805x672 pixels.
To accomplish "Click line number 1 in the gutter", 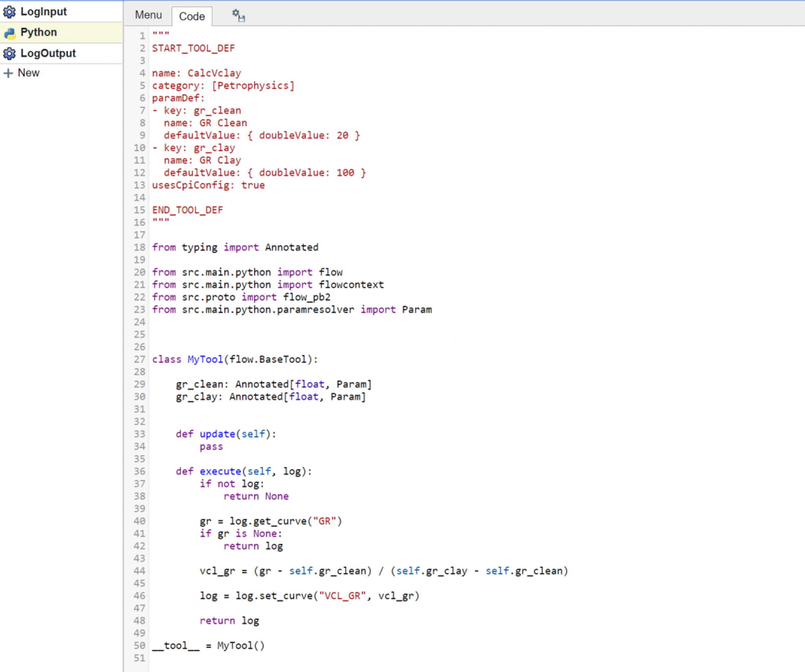I will tap(142, 36).
